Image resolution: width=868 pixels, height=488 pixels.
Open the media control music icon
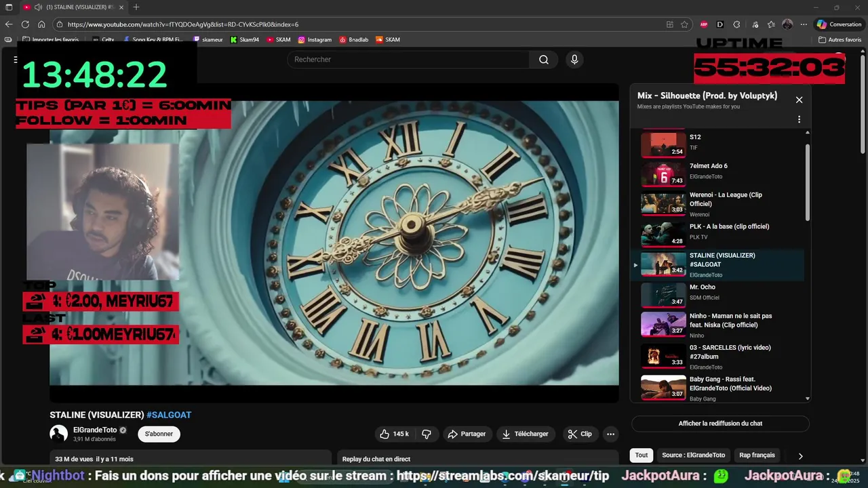(x=755, y=24)
